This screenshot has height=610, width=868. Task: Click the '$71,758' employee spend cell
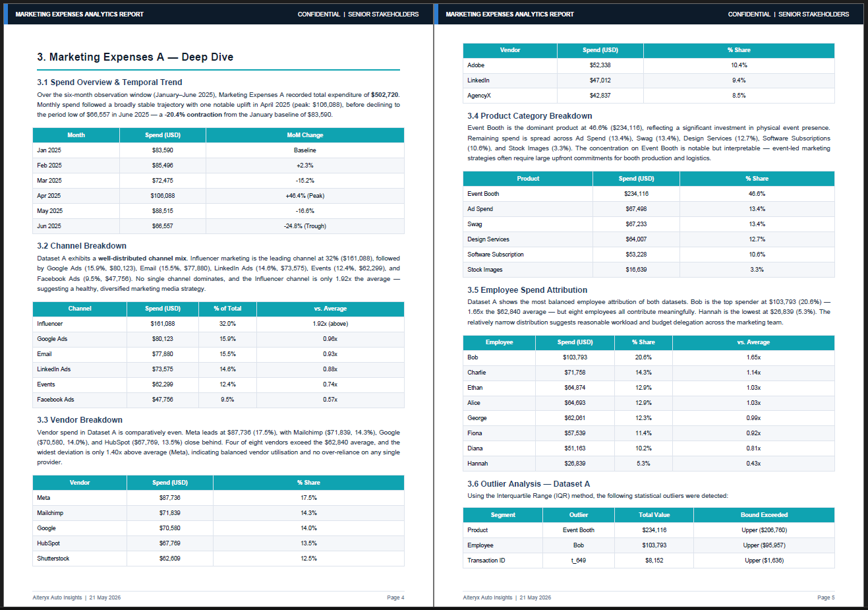575,373
